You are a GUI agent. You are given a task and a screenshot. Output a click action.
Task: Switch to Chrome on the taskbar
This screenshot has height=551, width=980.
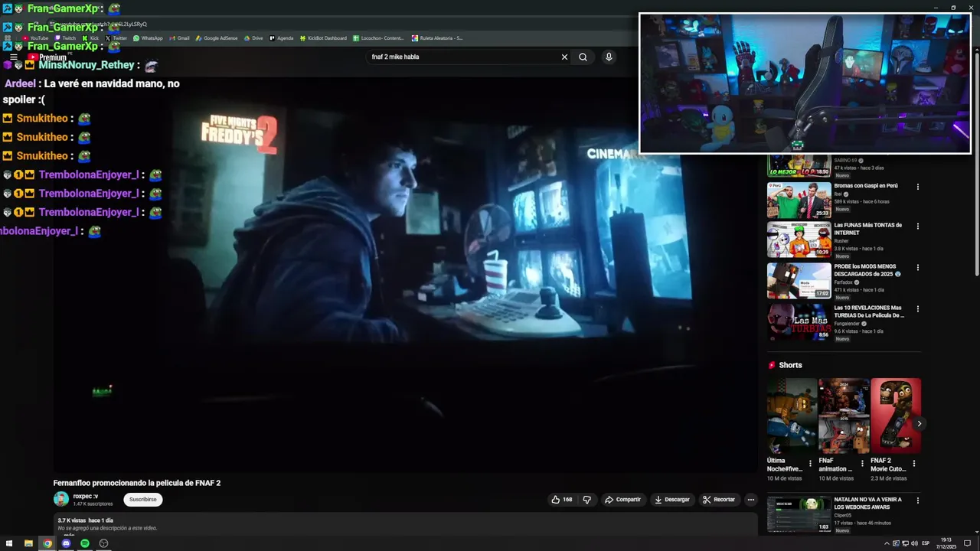[x=47, y=543]
